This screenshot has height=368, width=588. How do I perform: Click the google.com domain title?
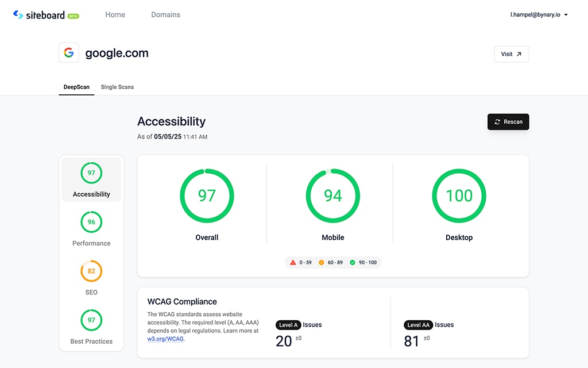(117, 53)
